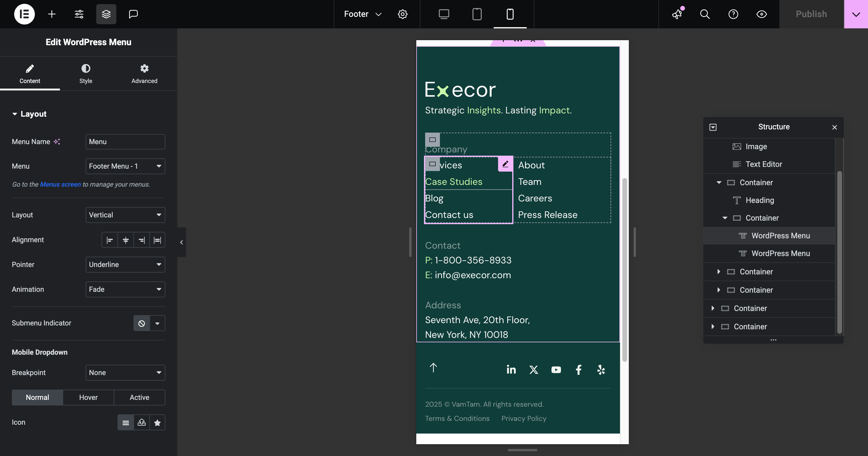This screenshot has height=456, width=868.
Task: Open the Footer Menu - 1 dropdown
Action: click(125, 166)
